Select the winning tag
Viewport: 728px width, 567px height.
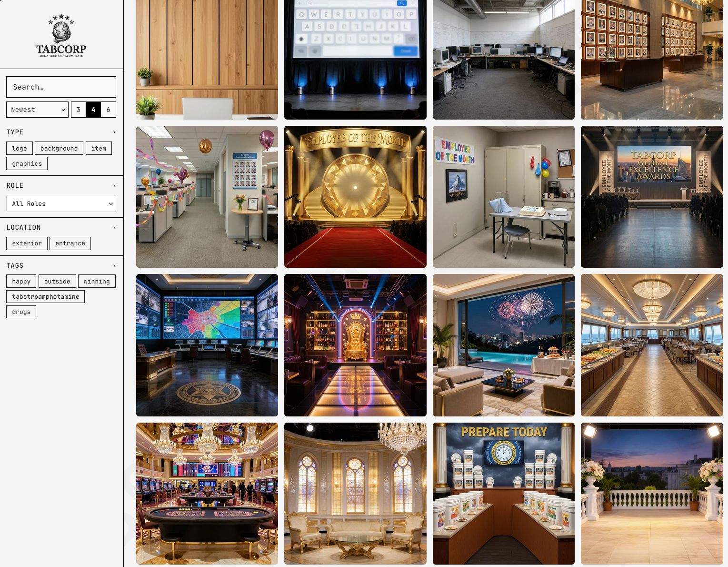pos(97,281)
